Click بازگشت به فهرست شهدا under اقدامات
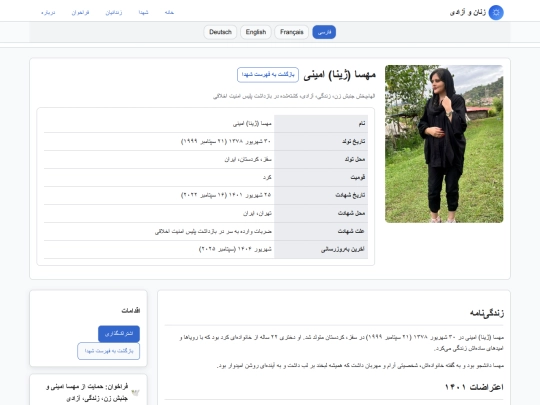Screen dimensions: 540x405 108,351
